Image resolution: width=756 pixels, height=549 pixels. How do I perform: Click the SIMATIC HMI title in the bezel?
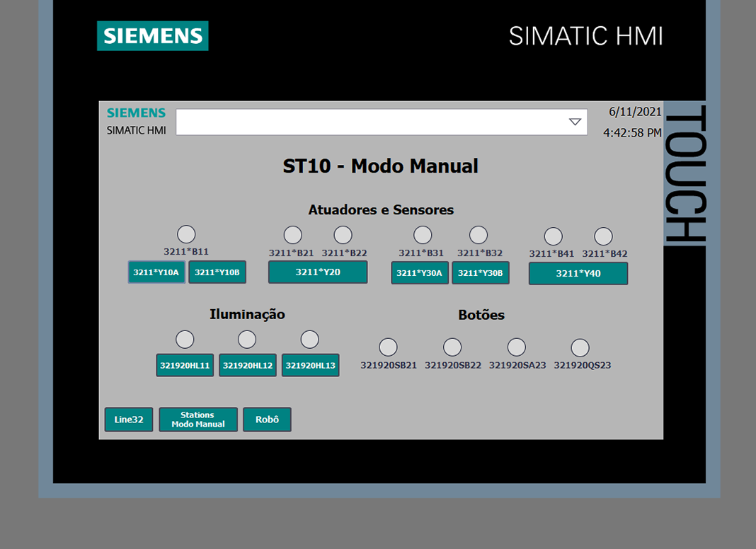click(x=586, y=36)
